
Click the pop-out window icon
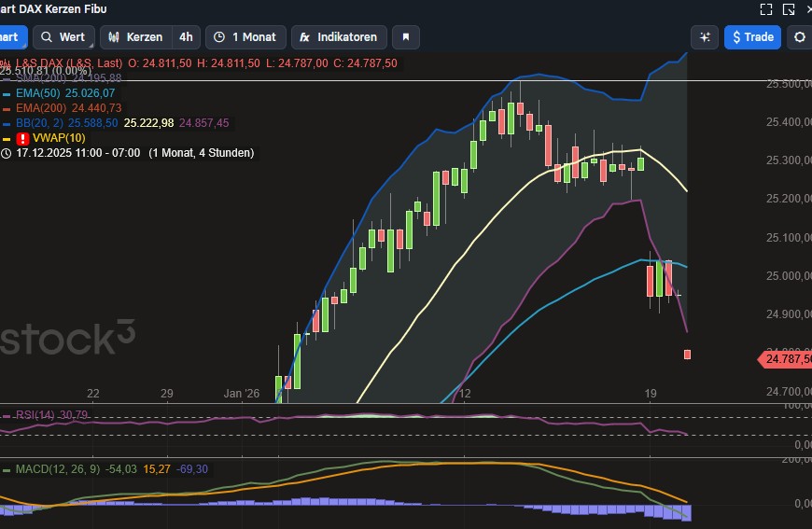coord(790,9)
